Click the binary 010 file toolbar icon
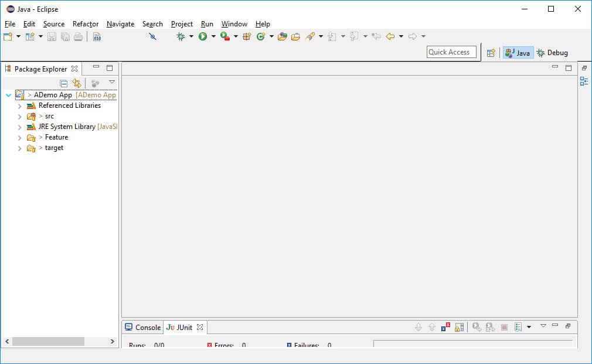Image resolution: width=592 pixels, height=364 pixels. pos(97,36)
